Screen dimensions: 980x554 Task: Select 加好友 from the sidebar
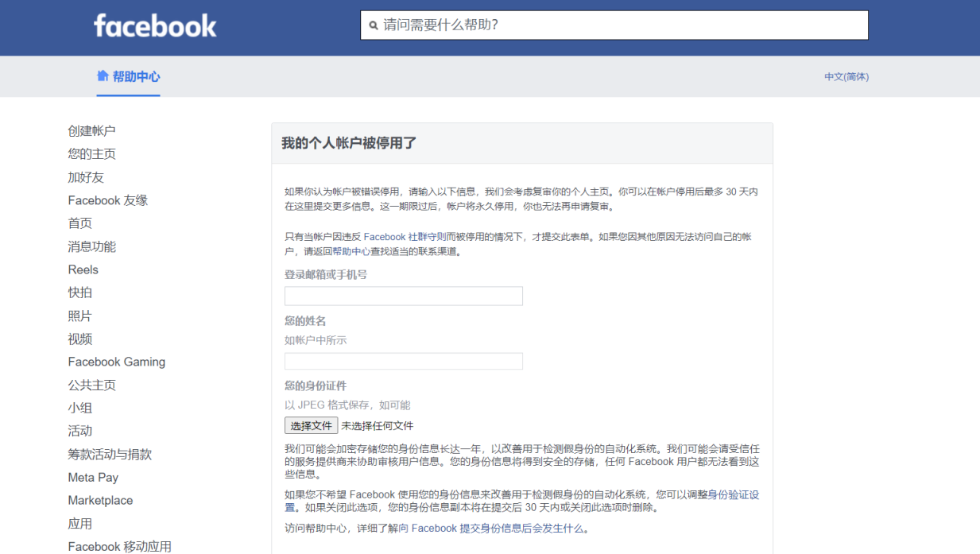[x=84, y=176]
